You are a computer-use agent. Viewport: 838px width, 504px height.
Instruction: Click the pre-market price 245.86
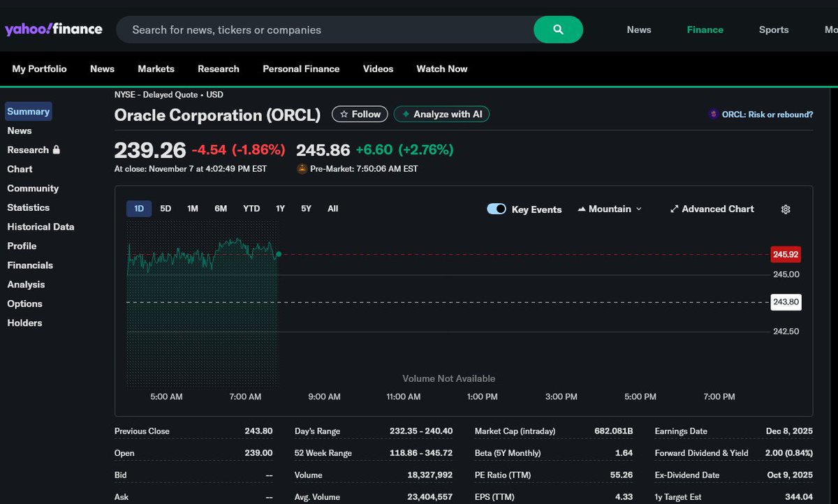tap(323, 149)
